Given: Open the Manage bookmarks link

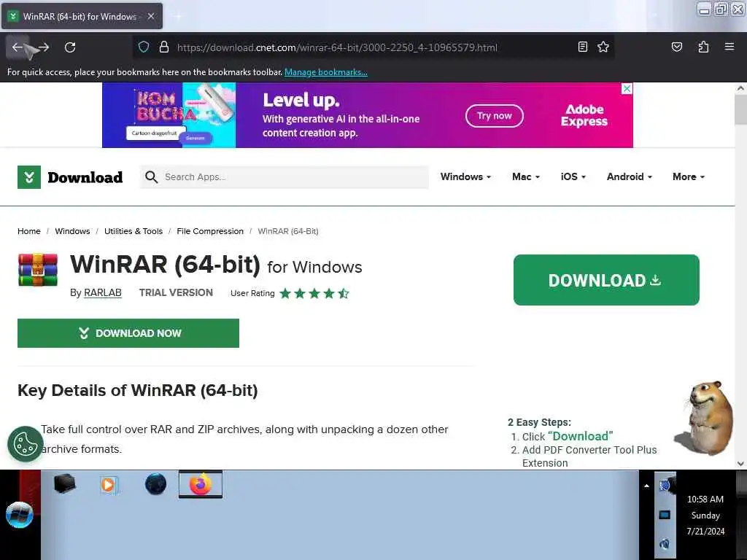Looking at the screenshot, I should pos(326,72).
